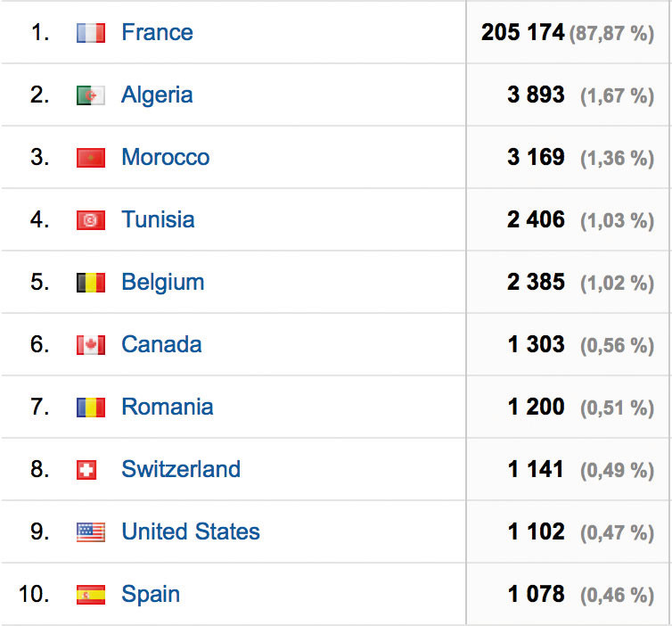Click the France value 205 174
This screenshot has height=626, width=672.
[x=522, y=33]
